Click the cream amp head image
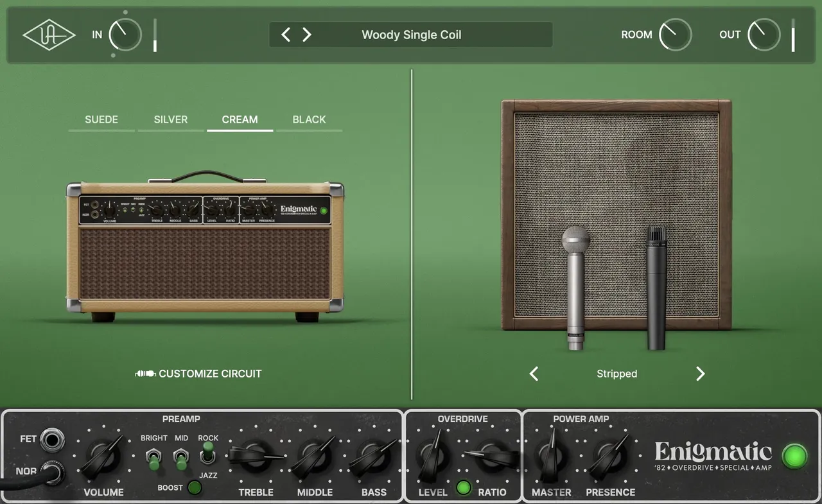 pos(205,247)
